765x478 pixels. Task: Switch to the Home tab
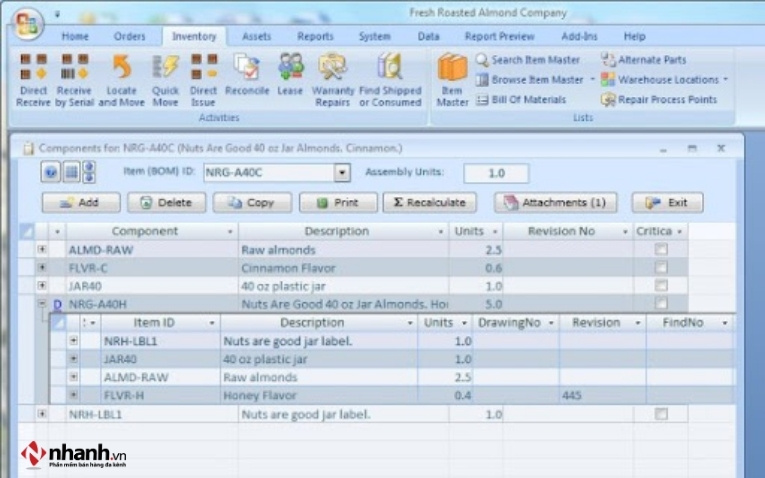(75, 37)
